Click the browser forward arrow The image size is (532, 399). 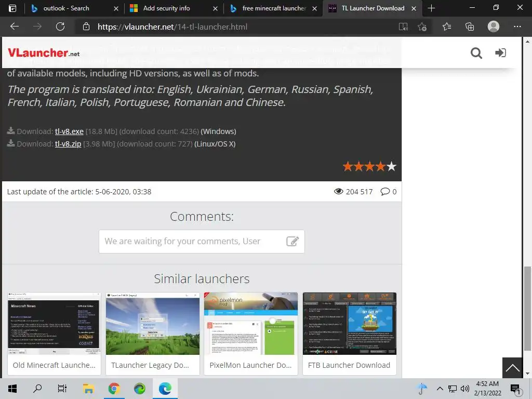[37, 26]
